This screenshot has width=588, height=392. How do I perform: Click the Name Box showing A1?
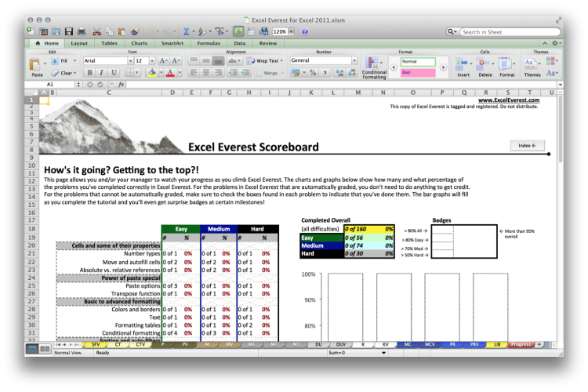[50, 85]
